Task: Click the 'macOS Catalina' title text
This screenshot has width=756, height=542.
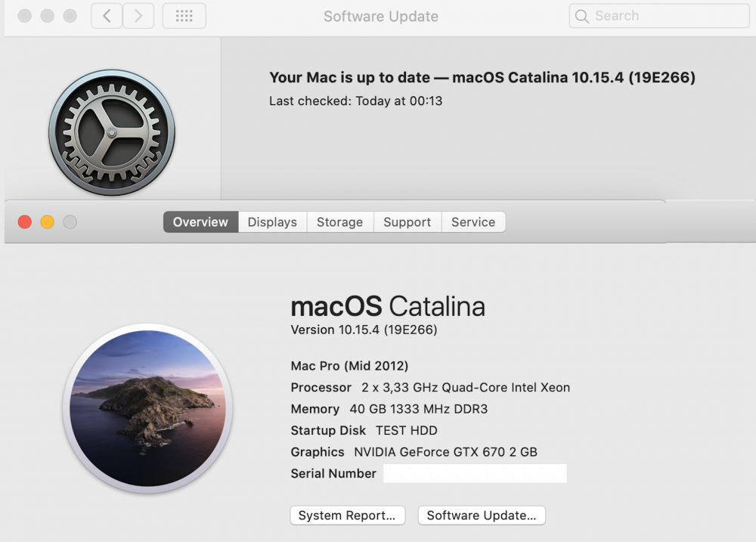Action: 388,306
